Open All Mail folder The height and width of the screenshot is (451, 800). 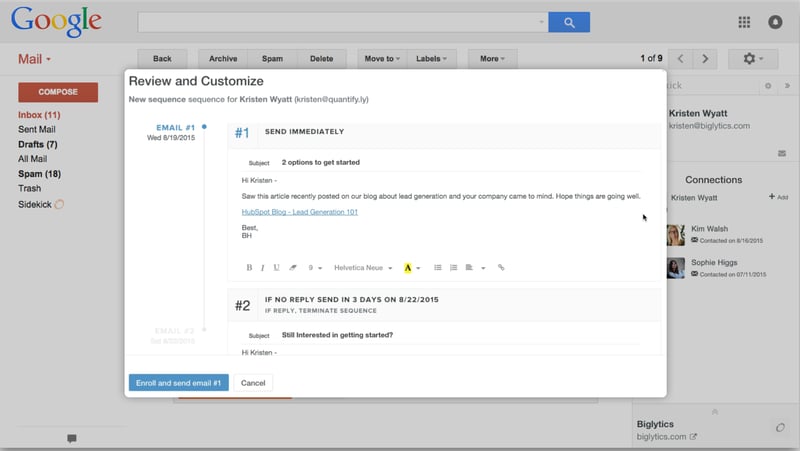click(x=33, y=159)
